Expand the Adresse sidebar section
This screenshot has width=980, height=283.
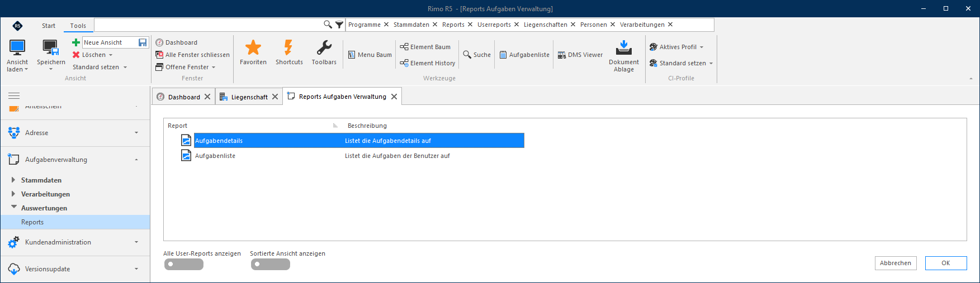pyautogui.click(x=136, y=133)
